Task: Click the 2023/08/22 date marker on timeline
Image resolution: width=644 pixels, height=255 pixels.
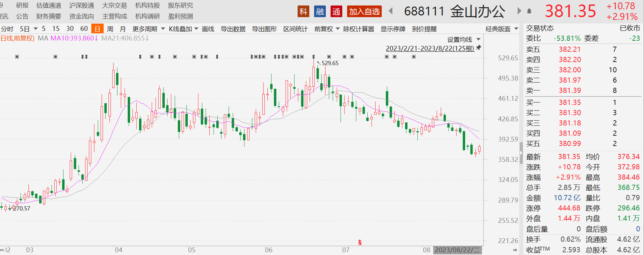Action: pos(457,250)
